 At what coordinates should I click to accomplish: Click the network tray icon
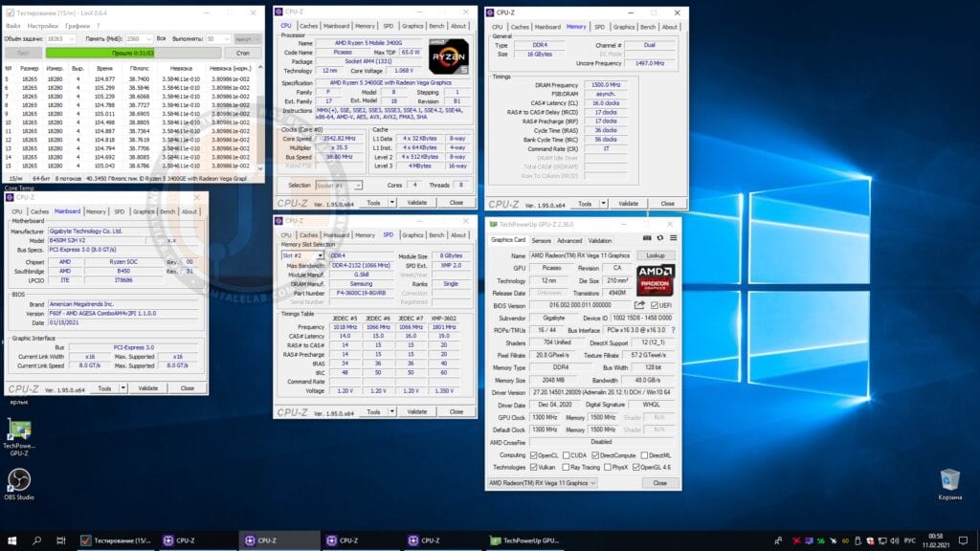(881, 540)
